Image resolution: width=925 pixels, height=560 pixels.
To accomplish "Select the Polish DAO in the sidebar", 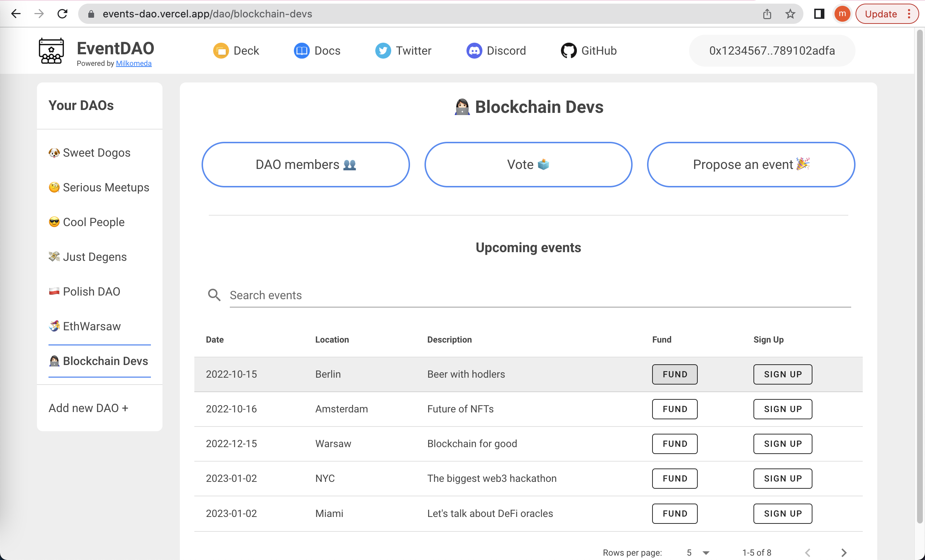I will pyautogui.click(x=91, y=291).
